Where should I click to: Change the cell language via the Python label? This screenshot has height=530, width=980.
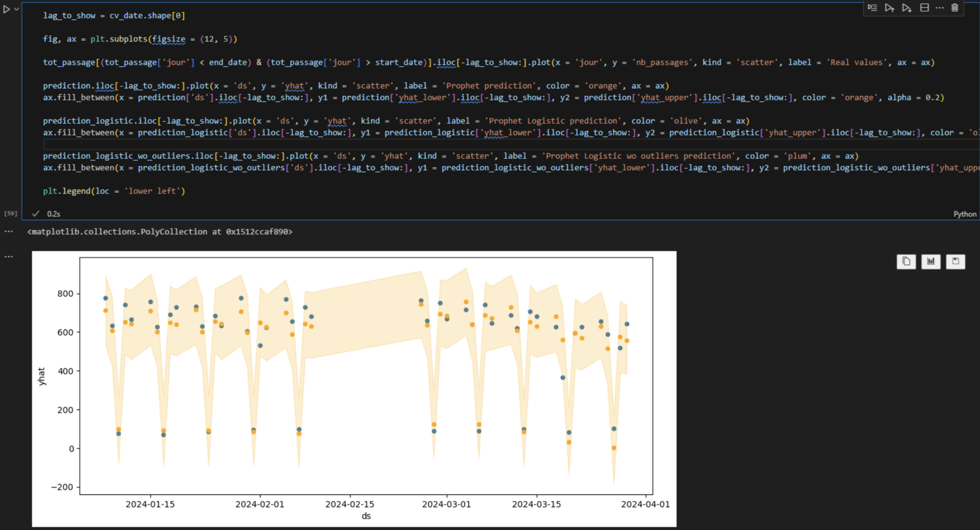965,214
